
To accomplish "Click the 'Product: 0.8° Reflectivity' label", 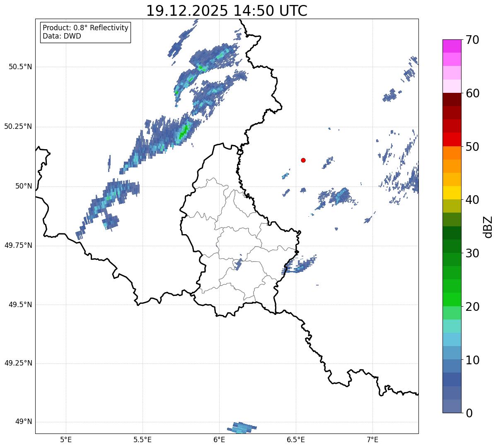I will pos(86,28).
